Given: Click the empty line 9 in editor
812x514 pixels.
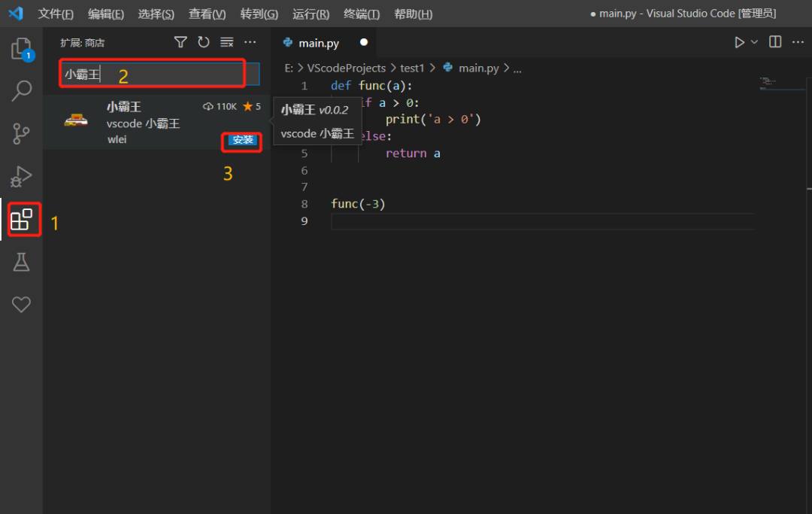Looking at the screenshot, I should pyautogui.click(x=542, y=221).
